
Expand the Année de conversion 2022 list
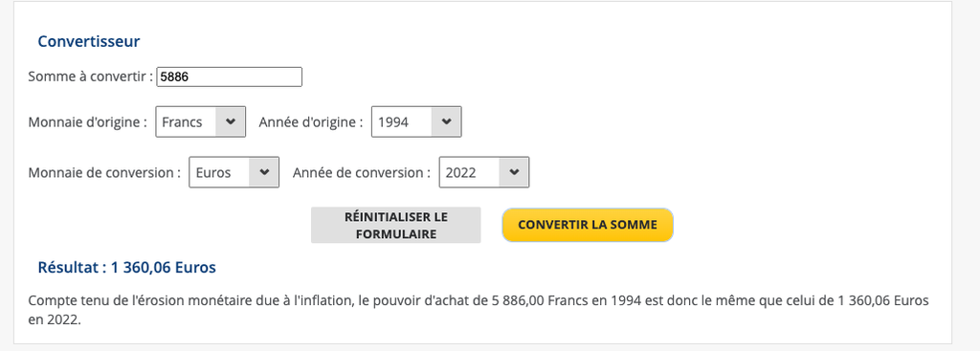(484, 172)
